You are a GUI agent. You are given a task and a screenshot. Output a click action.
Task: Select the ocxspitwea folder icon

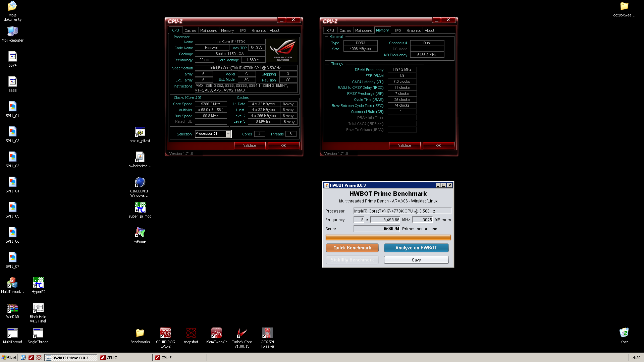pyautogui.click(x=624, y=9)
